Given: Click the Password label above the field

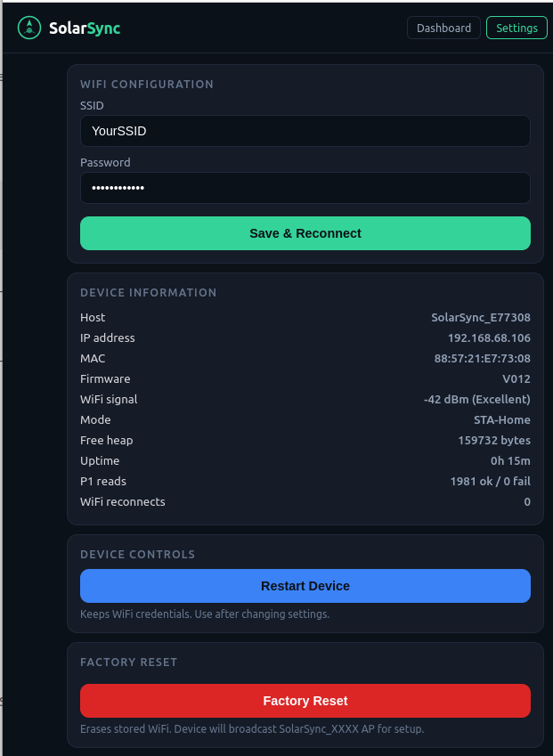Looking at the screenshot, I should pyautogui.click(x=105, y=163).
